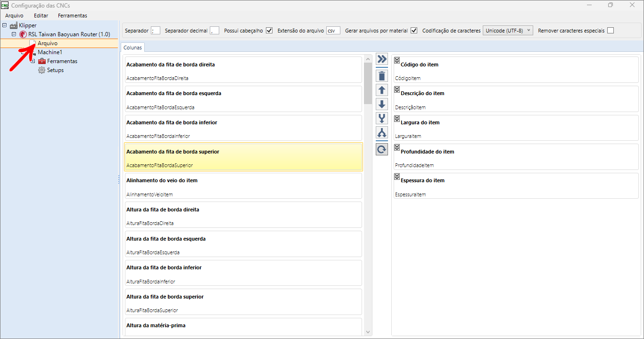
Task: Click the refresh columns icon
Action: pos(382,150)
